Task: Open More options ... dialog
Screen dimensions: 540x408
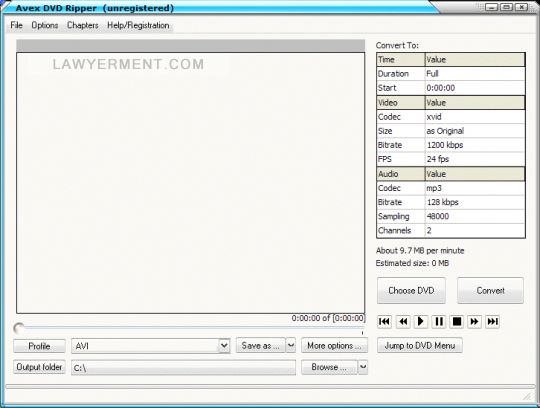Action: pos(334,345)
